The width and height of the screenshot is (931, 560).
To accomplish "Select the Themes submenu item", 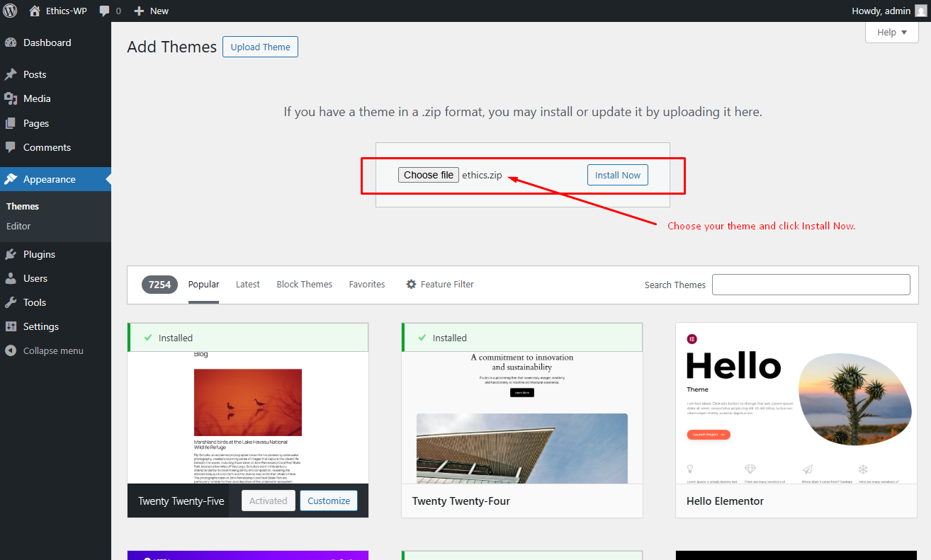I will tap(23, 206).
